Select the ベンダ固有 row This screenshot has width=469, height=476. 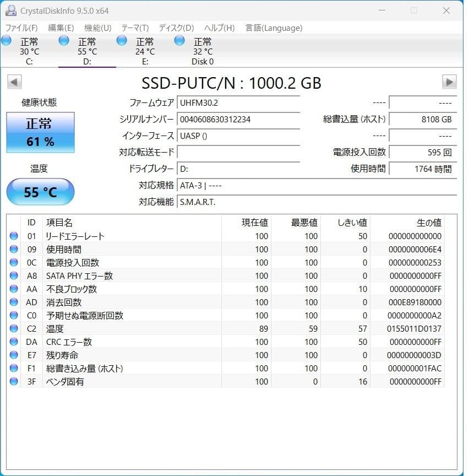point(226,381)
